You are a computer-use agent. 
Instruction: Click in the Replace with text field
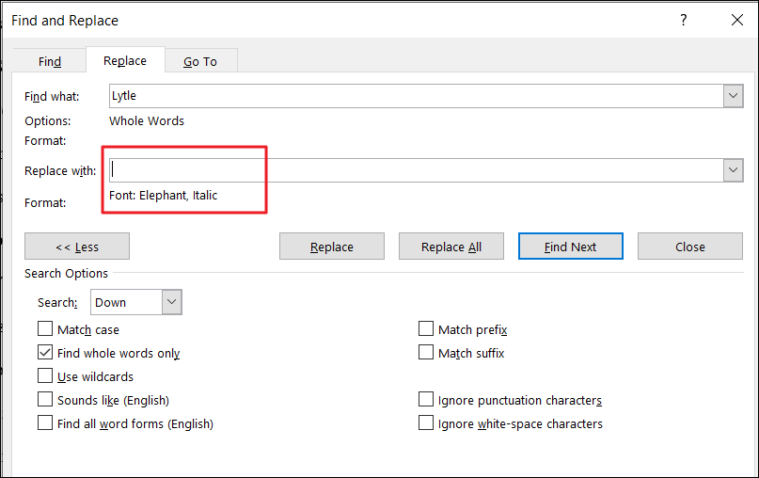pos(416,170)
